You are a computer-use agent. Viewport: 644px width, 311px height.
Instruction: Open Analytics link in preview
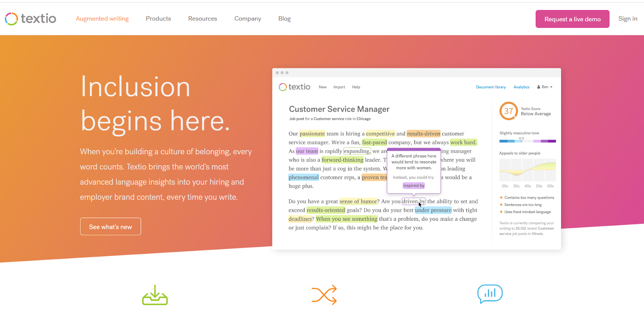pos(521,87)
